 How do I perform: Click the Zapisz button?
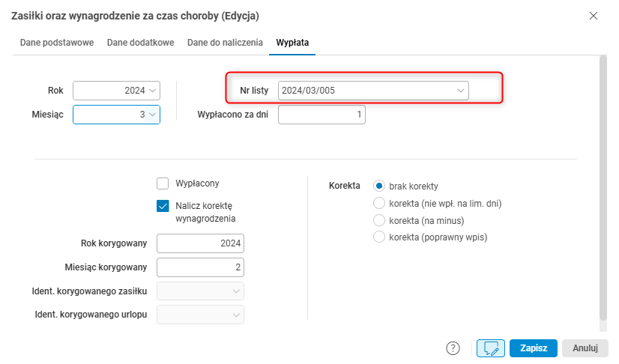click(534, 348)
